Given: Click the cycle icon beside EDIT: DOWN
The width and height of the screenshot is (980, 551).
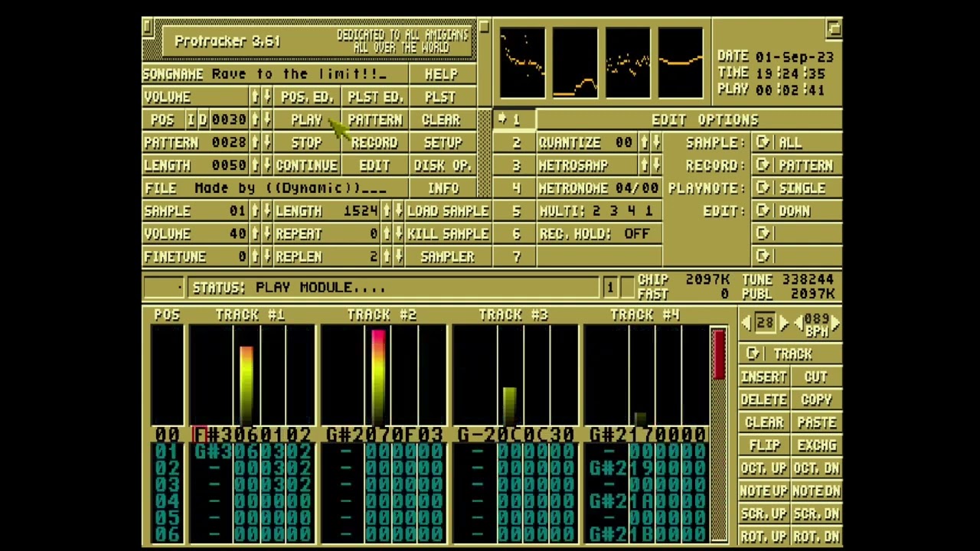Looking at the screenshot, I should (x=763, y=211).
